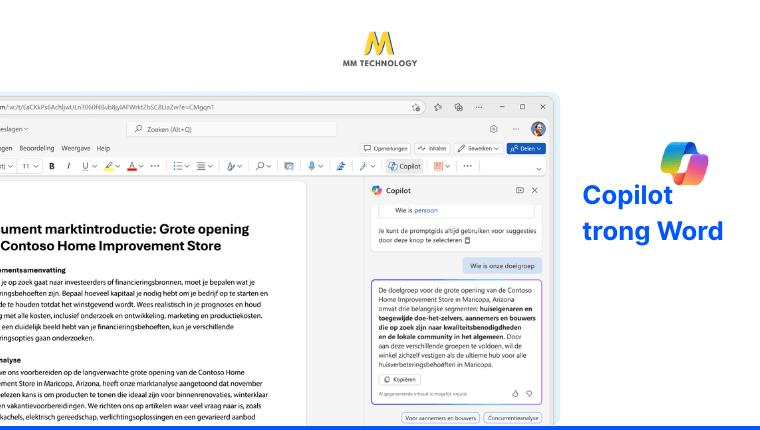Open the Bewerken mode dropdown
The image size is (760, 430).
click(x=478, y=148)
